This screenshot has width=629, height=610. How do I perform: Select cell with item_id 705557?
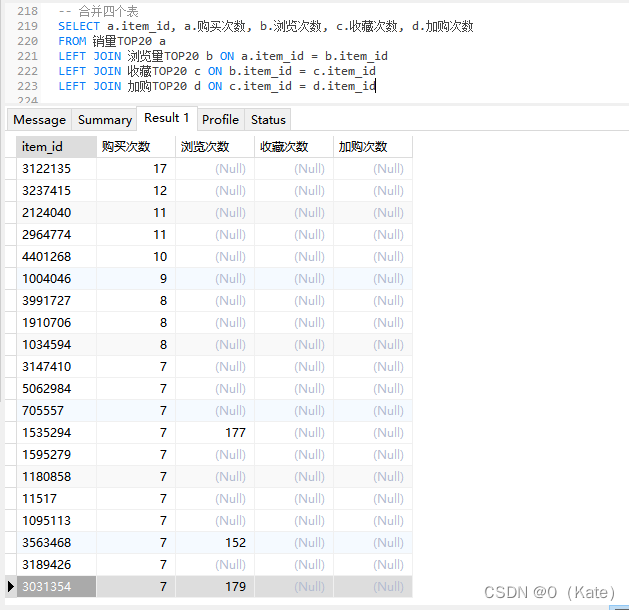click(x=56, y=411)
